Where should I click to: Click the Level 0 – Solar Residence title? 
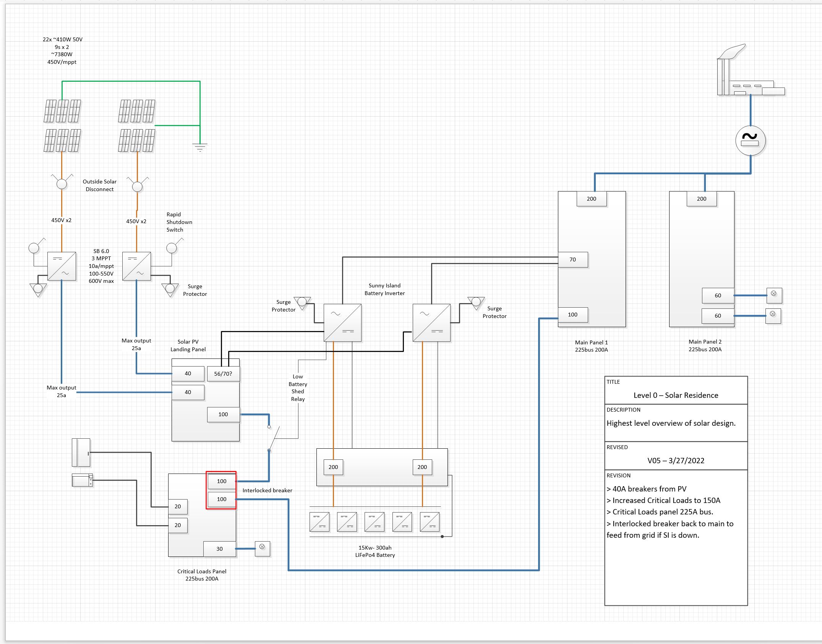[x=676, y=395]
